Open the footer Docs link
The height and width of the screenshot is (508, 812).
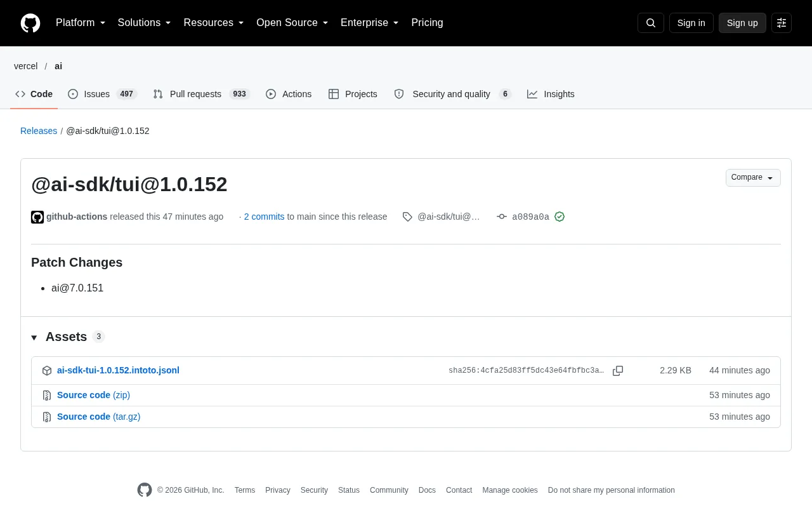pyautogui.click(x=427, y=490)
